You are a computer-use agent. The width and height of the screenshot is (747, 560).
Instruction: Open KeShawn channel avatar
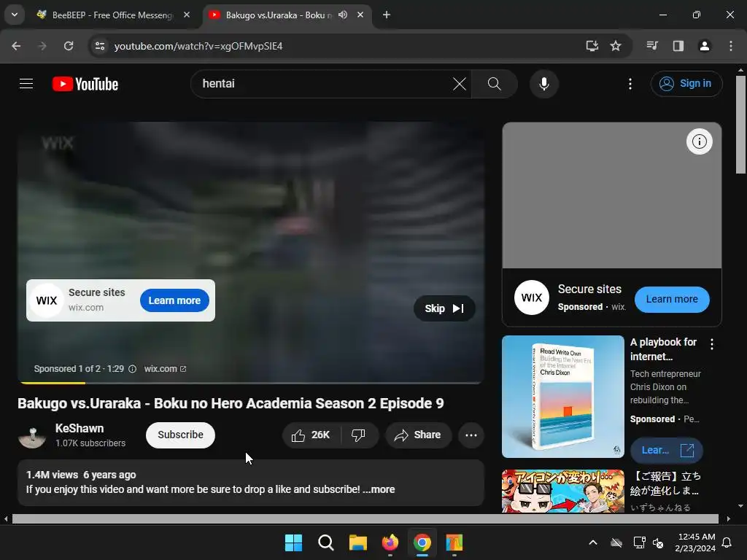click(32, 435)
